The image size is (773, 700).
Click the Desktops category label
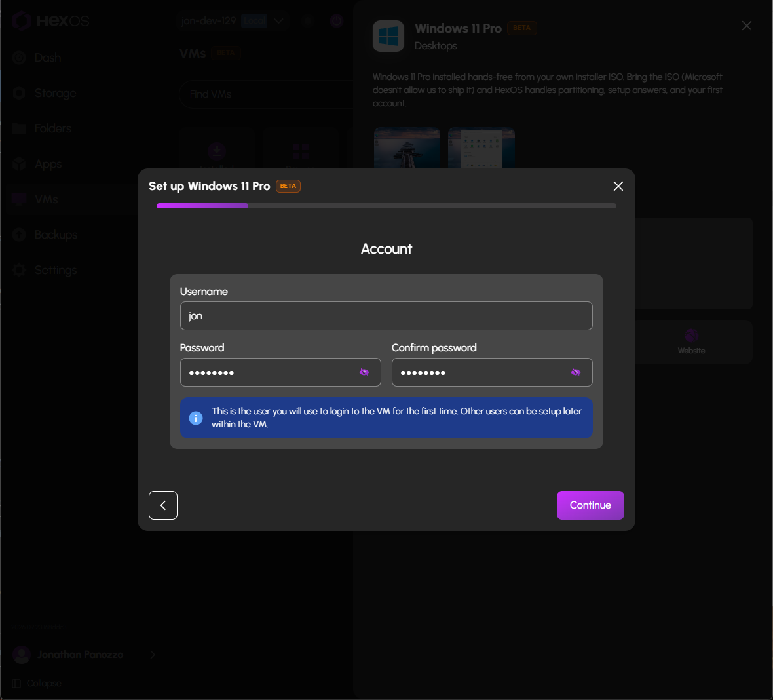436,46
